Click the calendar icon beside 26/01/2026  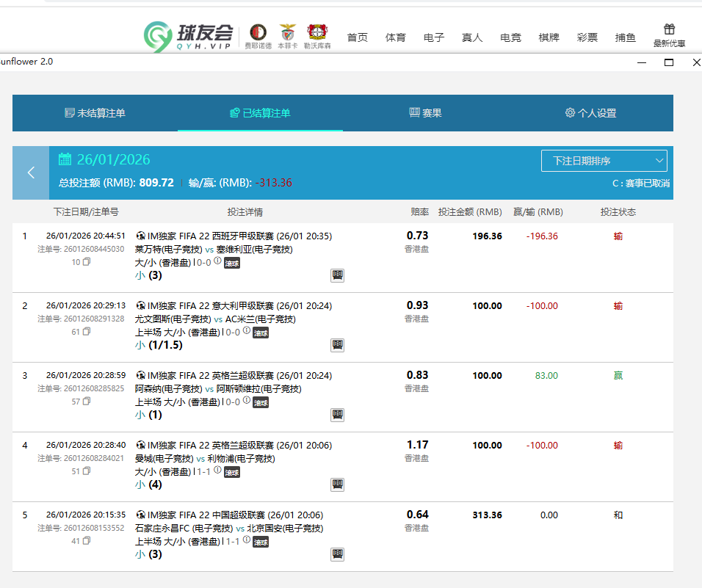pos(65,159)
